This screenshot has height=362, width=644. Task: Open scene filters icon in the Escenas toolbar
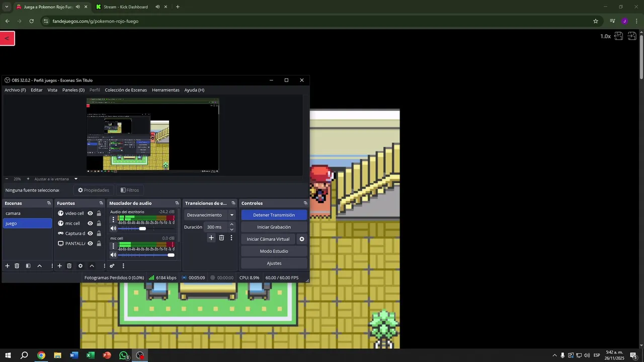(28, 266)
